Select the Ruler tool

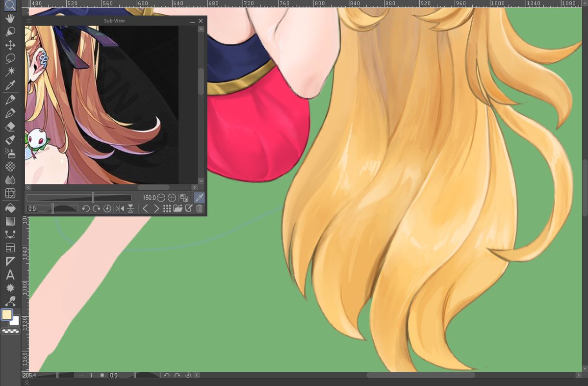pos(10,261)
